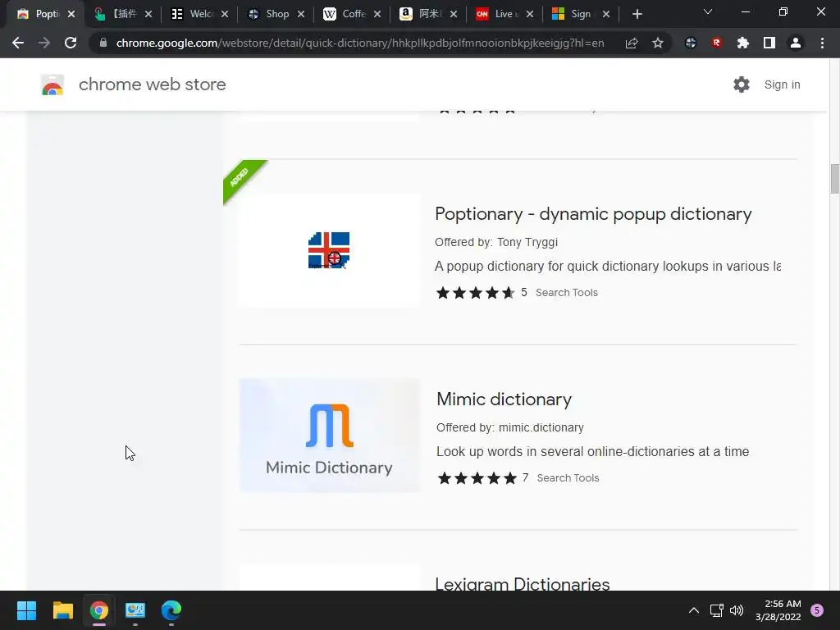Open the notification badge showing 5

[817, 610]
